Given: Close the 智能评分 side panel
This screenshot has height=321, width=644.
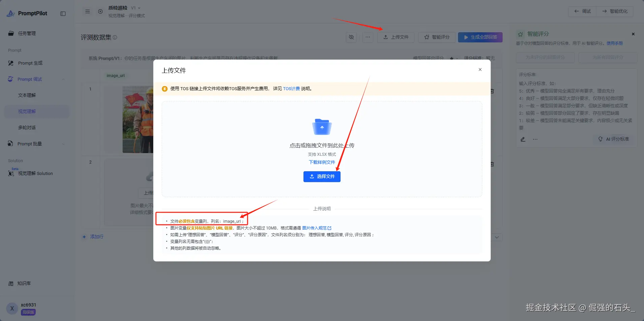Looking at the screenshot, I should [633, 34].
